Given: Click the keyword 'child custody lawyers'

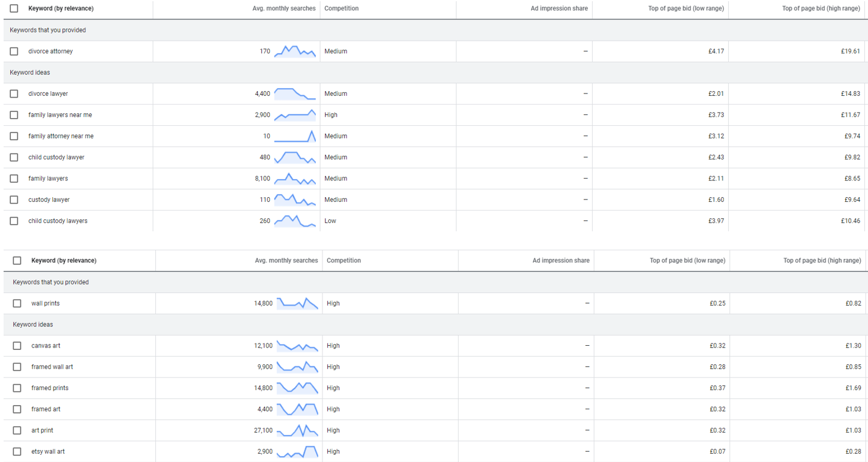Looking at the screenshot, I should point(58,221).
